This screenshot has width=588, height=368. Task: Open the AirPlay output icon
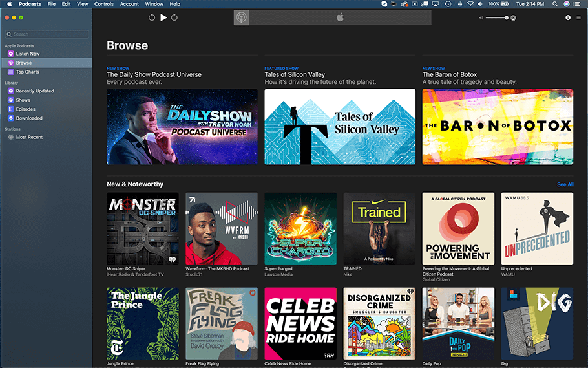tap(514, 17)
